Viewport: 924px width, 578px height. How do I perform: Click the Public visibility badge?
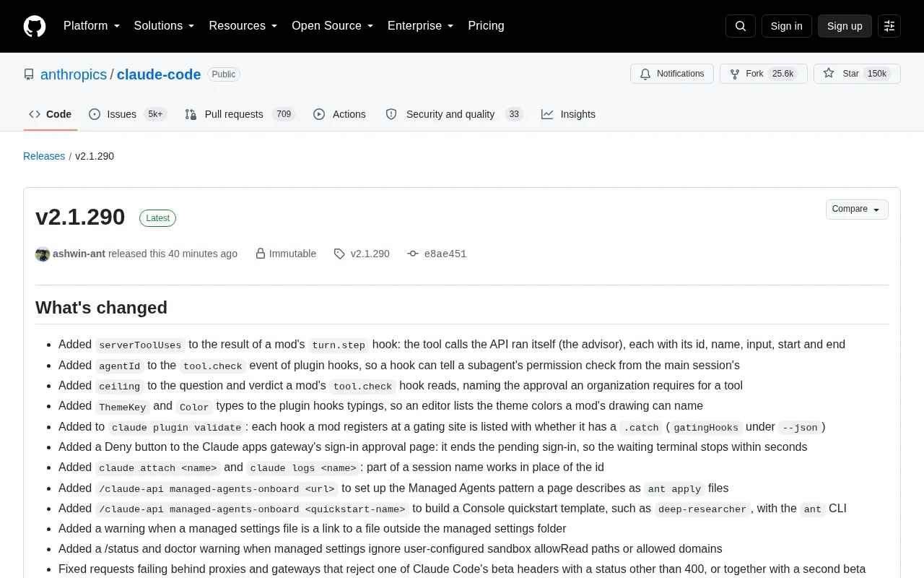point(224,74)
